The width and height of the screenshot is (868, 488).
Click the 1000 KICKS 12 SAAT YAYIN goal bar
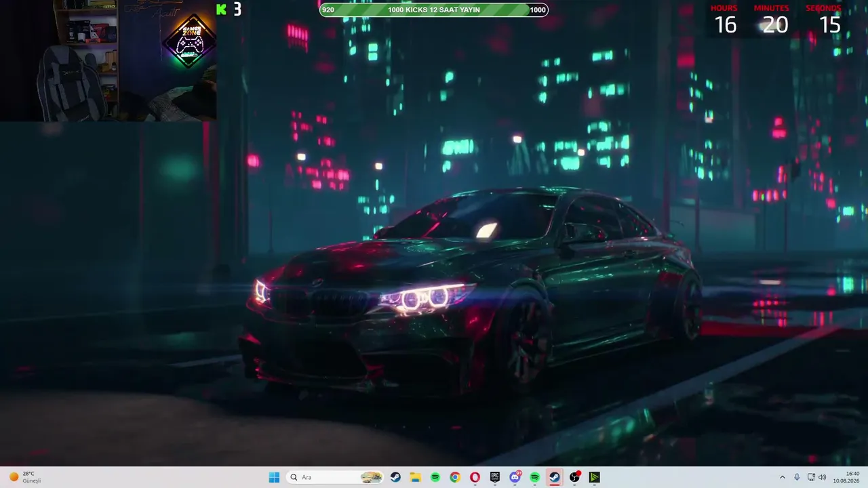point(434,9)
